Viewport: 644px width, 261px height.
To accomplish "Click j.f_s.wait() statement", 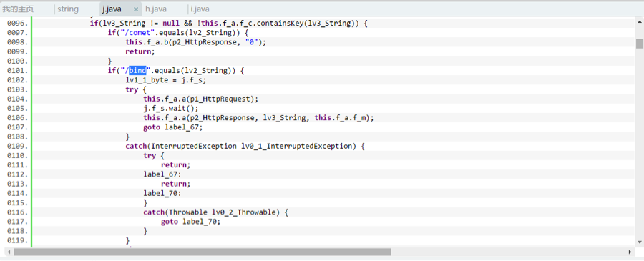I will point(171,109).
